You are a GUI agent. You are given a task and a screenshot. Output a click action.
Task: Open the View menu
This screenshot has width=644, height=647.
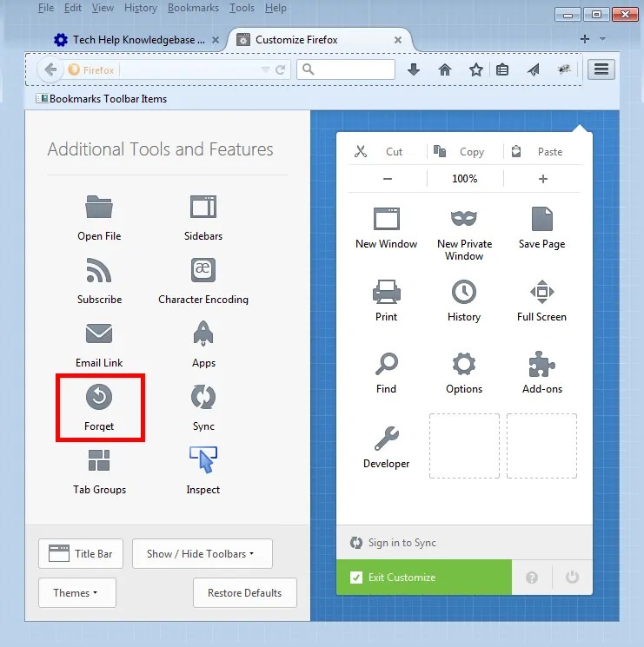tap(103, 8)
